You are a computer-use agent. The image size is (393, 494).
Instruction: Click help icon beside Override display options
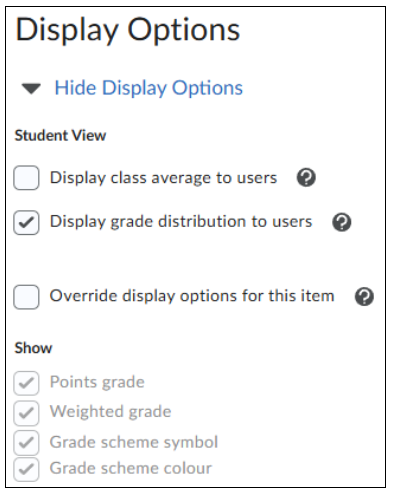click(364, 296)
